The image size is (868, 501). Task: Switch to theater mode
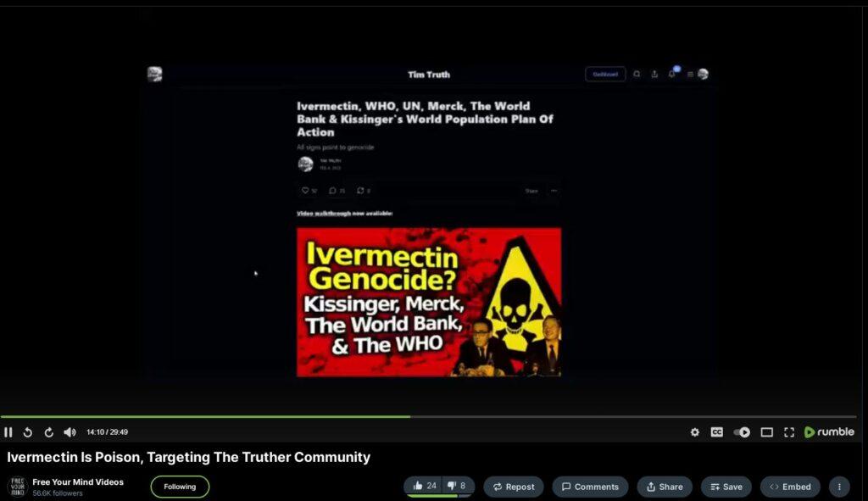pos(766,432)
